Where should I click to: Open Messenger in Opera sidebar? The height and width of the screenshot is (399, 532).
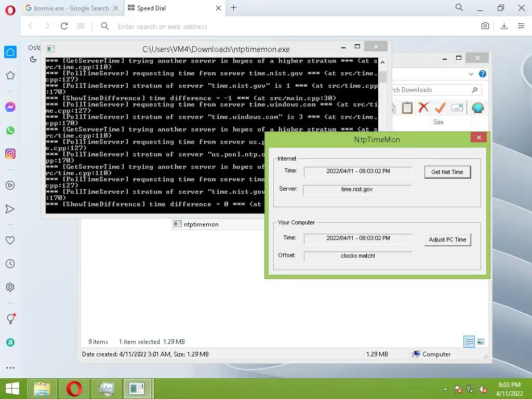[x=10, y=107]
